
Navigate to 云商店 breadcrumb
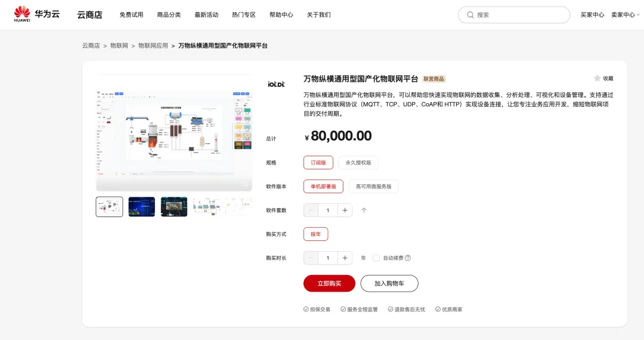91,45
